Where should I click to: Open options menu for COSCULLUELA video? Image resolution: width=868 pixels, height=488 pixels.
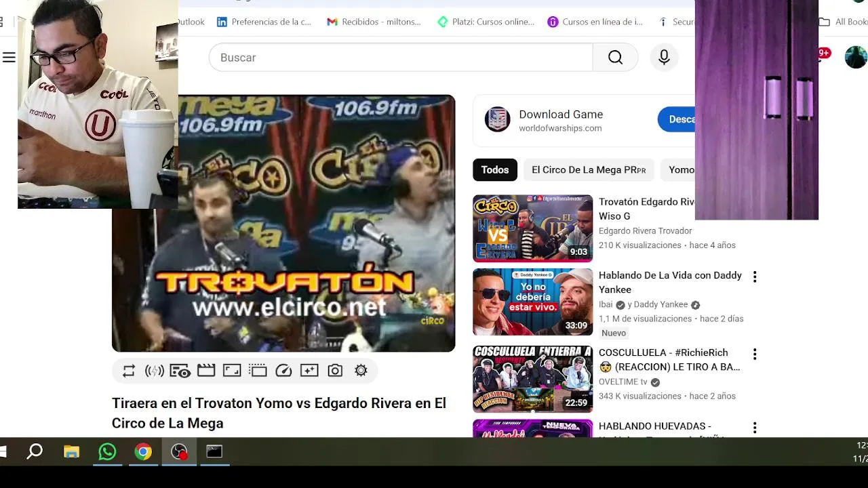coord(755,354)
